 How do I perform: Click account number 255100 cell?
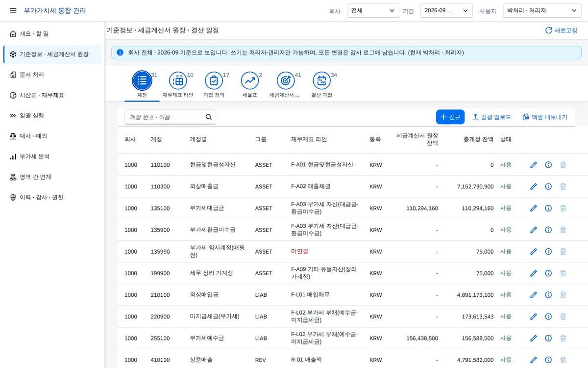(160, 338)
